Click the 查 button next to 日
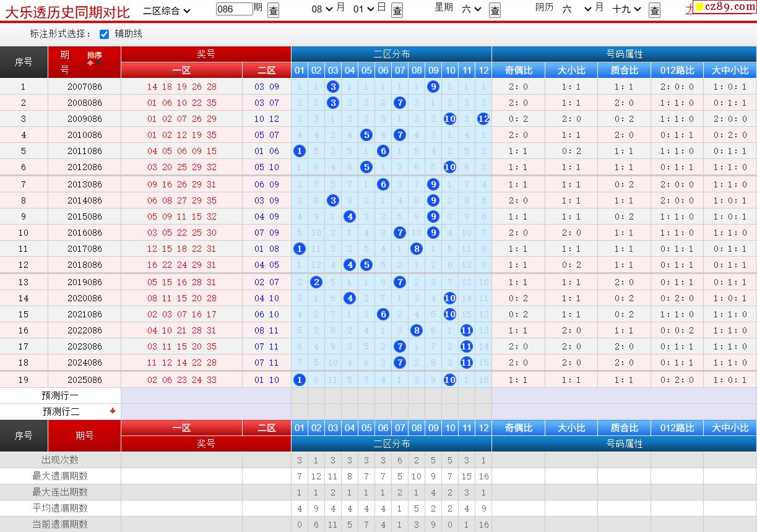 click(x=397, y=10)
